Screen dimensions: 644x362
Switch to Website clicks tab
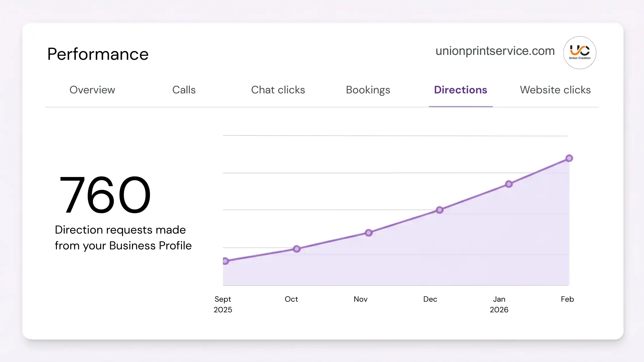click(555, 90)
